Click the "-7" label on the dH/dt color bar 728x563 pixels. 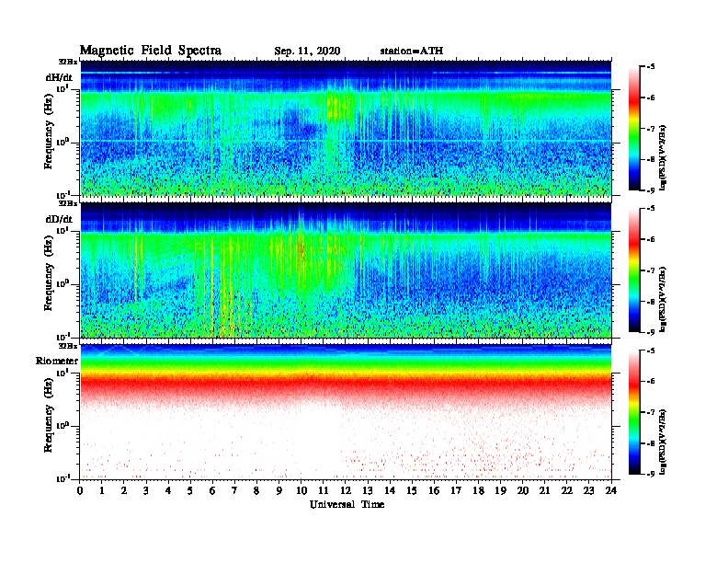[650, 128]
